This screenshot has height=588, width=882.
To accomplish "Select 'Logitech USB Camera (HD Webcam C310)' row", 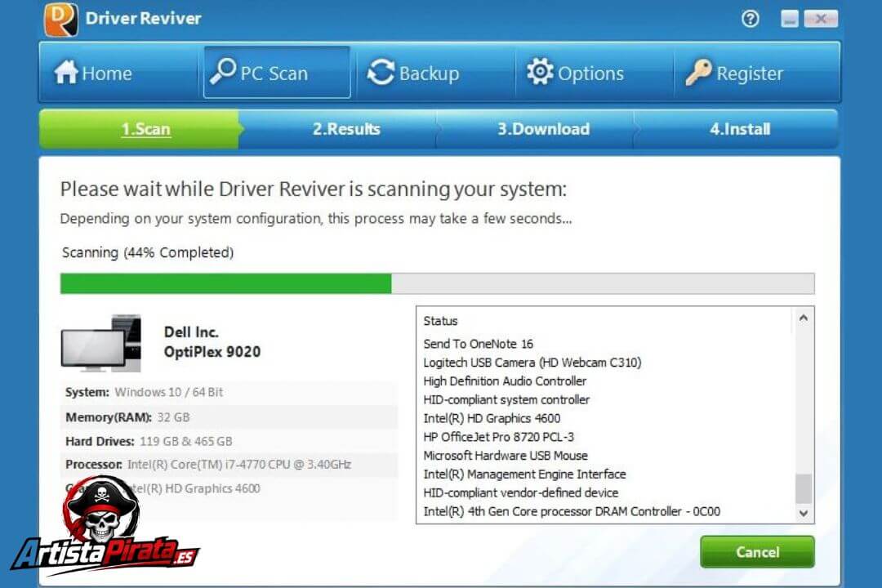I will click(x=532, y=363).
